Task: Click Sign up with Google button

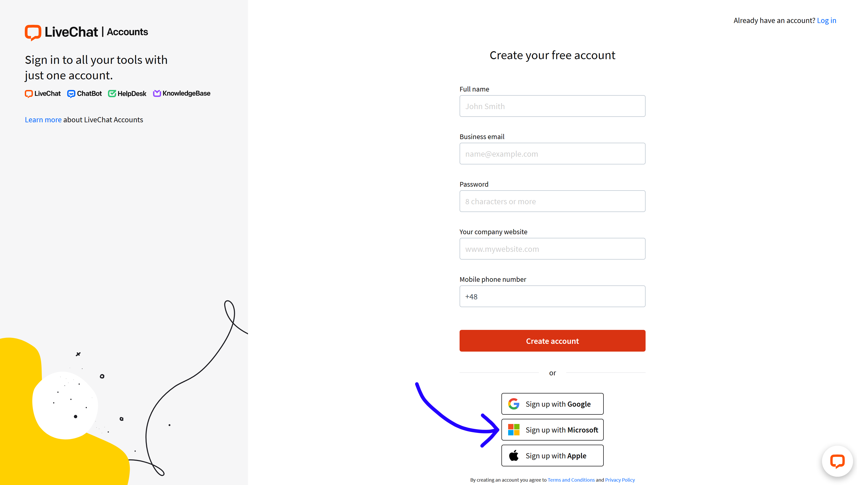Action: [552, 403]
